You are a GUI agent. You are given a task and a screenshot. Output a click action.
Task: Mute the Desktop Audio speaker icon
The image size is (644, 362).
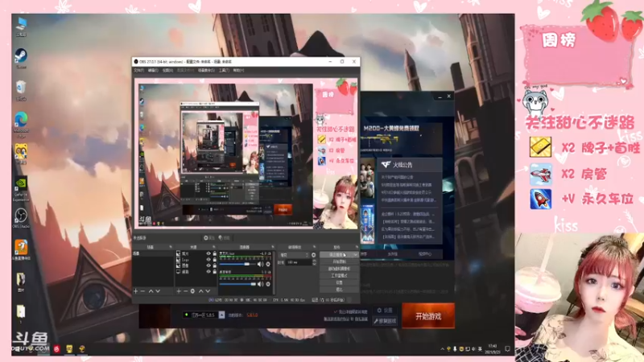click(x=259, y=284)
